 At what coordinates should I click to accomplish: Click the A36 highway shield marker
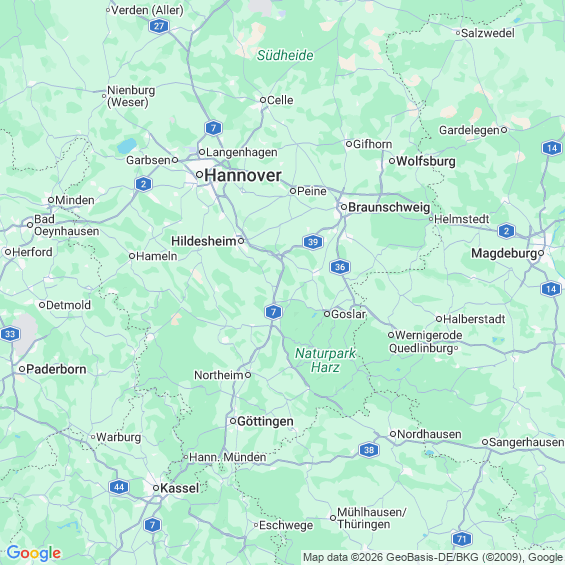pos(340,267)
